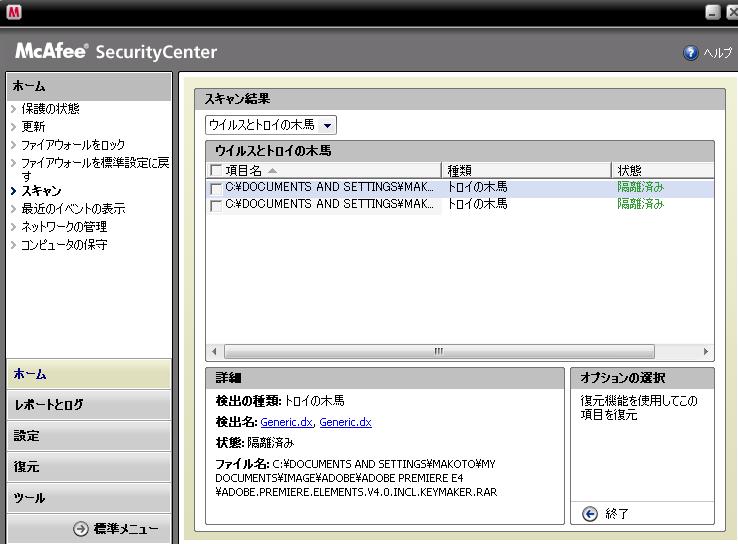Image resolution: width=738 pixels, height=544 pixels.
Task: Switch to 標準メニュー
Action: [126, 528]
